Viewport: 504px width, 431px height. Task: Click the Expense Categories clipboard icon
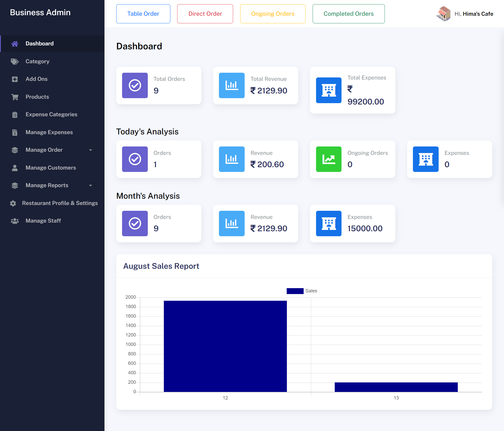pos(15,114)
